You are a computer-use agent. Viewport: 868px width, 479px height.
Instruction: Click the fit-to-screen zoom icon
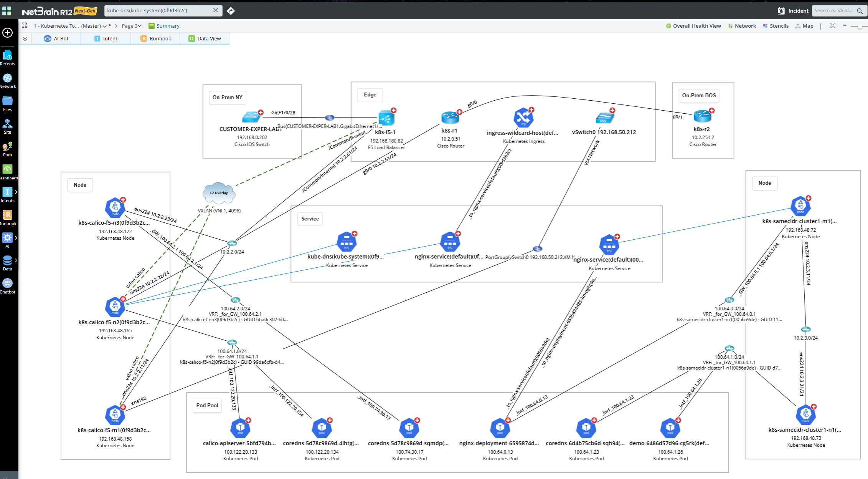click(x=833, y=25)
